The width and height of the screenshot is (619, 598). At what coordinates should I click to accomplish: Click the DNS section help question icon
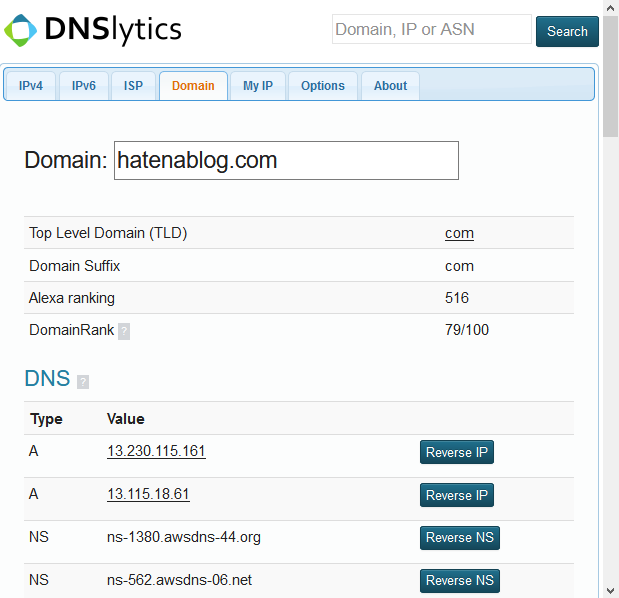83,382
